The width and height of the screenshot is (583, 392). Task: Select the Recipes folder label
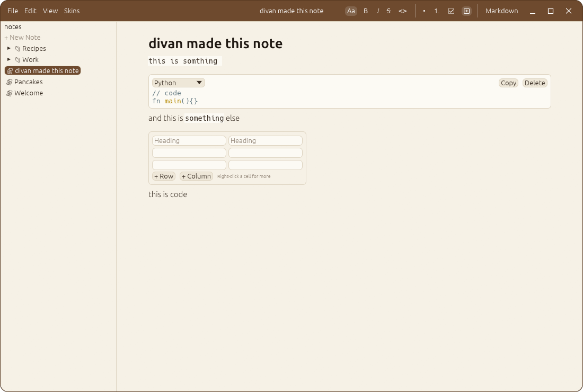click(34, 49)
